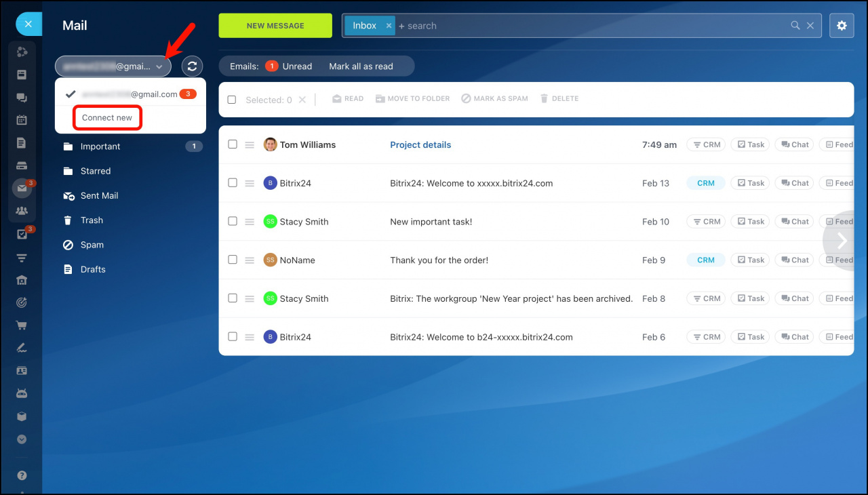The image size is (868, 495).
Task: Click Tom Williams' avatar
Action: tap(270, 144)
